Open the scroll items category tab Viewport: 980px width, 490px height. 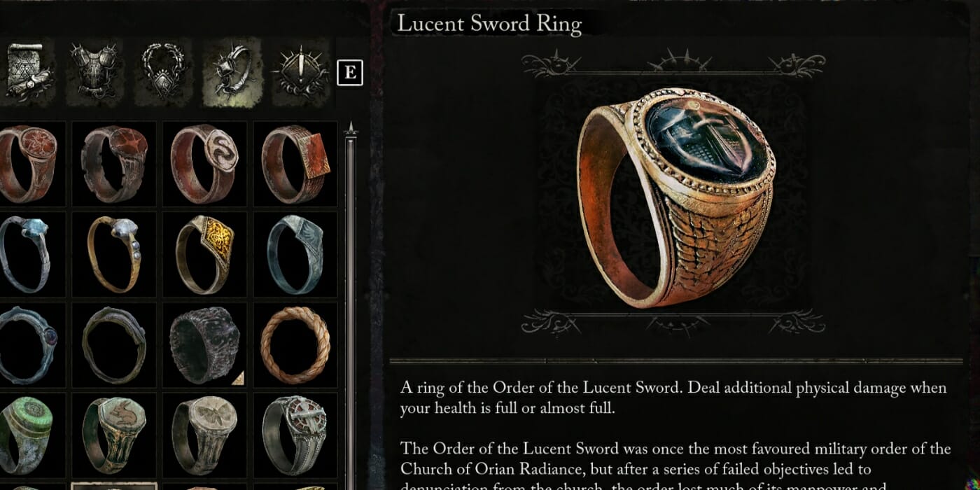25,72
